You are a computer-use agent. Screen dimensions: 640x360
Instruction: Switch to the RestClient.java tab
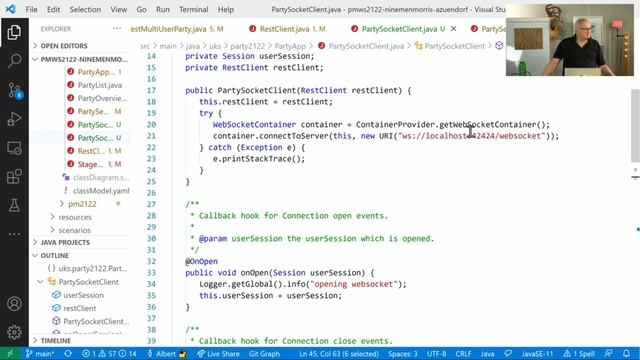287,29
